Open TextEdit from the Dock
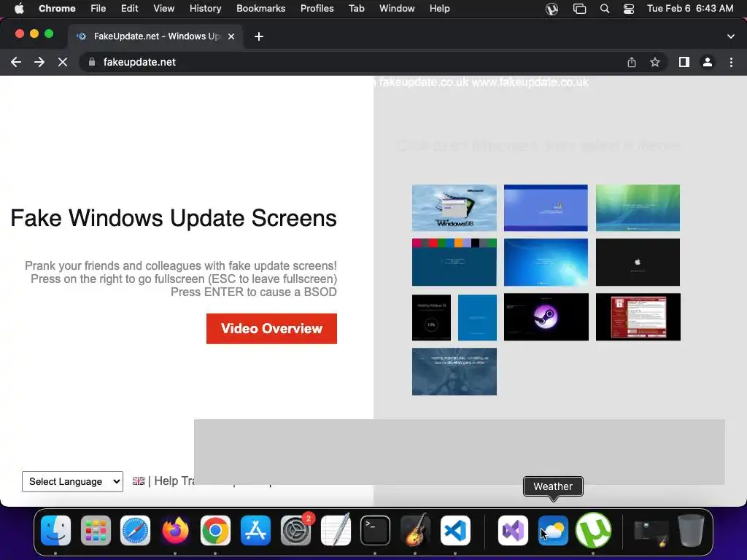The image size is (747, 560). click(336, 530)
